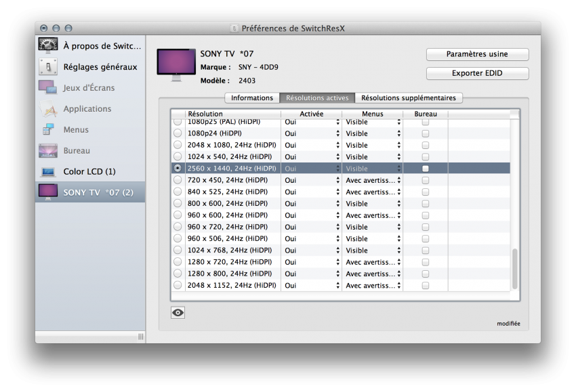Enable Bureau checkbox for 2048 x 1152 row
Image resolution: width=576 pixels, height=392 pixels.
(426, 285)
